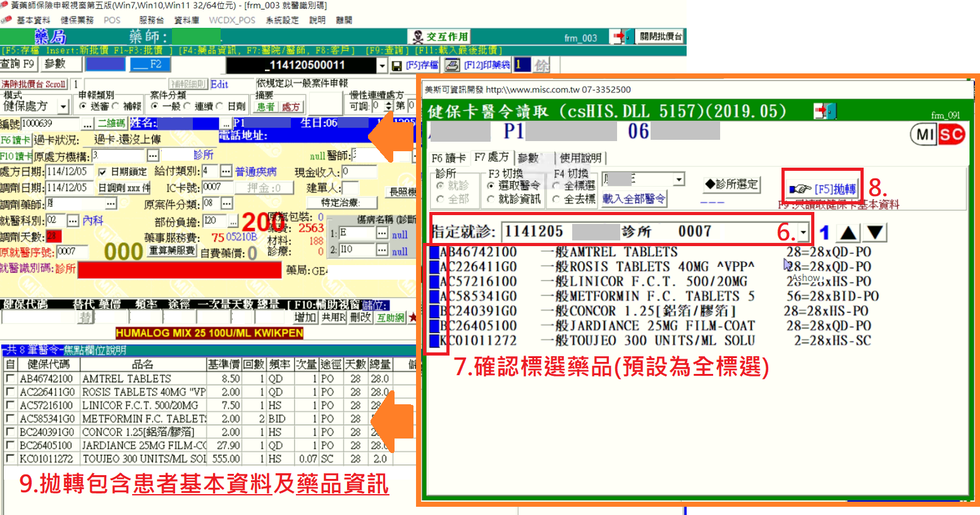The image size is (980, 515).
Task: Select the 全去標 radio option
Action: tap(556, 199)
